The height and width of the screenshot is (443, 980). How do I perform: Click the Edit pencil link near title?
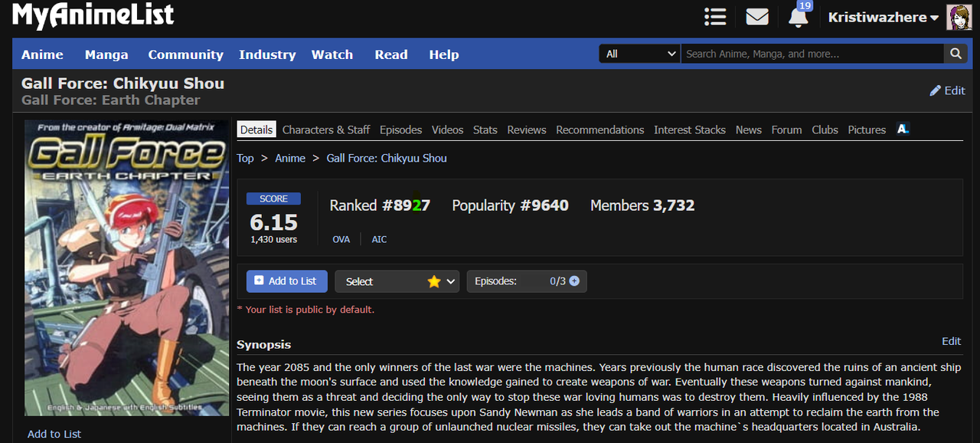pos(947,90)
